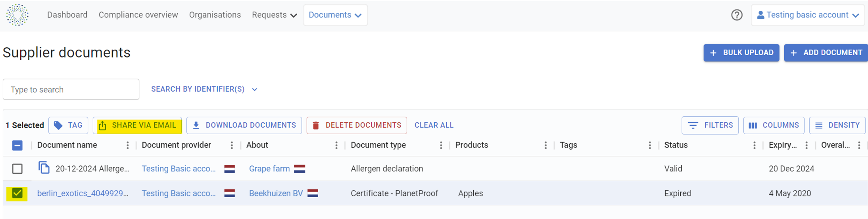Open Tags column three-dot menu

coord(650,146)
